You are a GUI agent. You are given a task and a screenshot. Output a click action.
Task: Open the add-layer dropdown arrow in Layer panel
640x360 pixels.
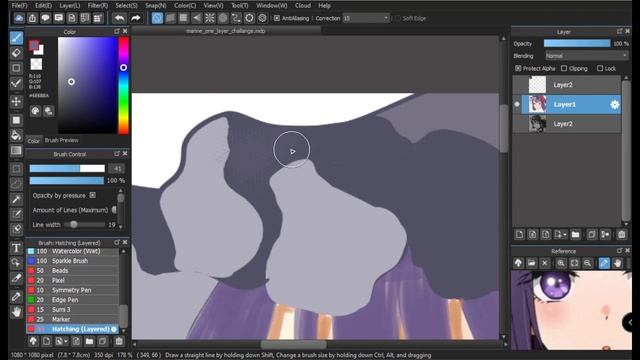point(565,235)
